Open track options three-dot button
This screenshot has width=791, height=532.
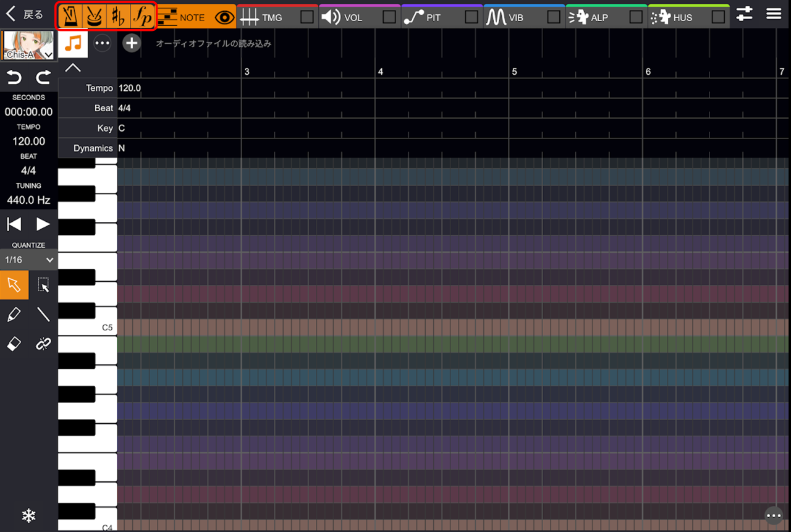(x=103, y=43)
